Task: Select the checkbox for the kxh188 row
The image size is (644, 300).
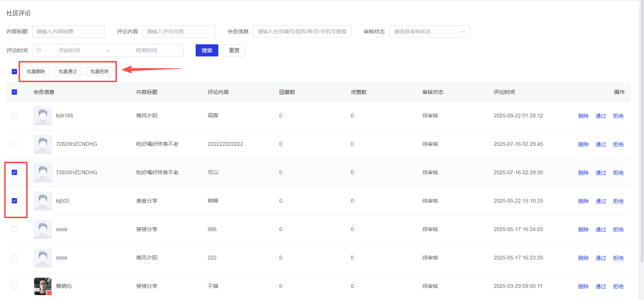Action: [x=14, y=116]
